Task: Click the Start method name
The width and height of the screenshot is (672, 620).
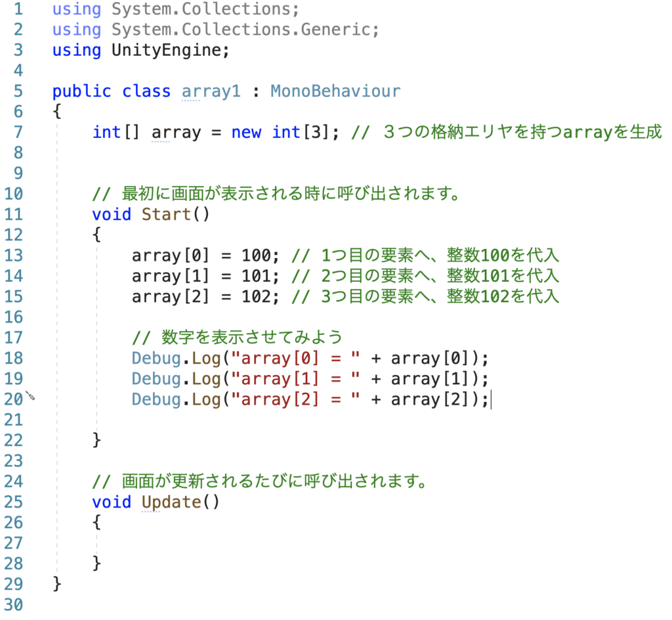Action: click(x=166, y=214)
